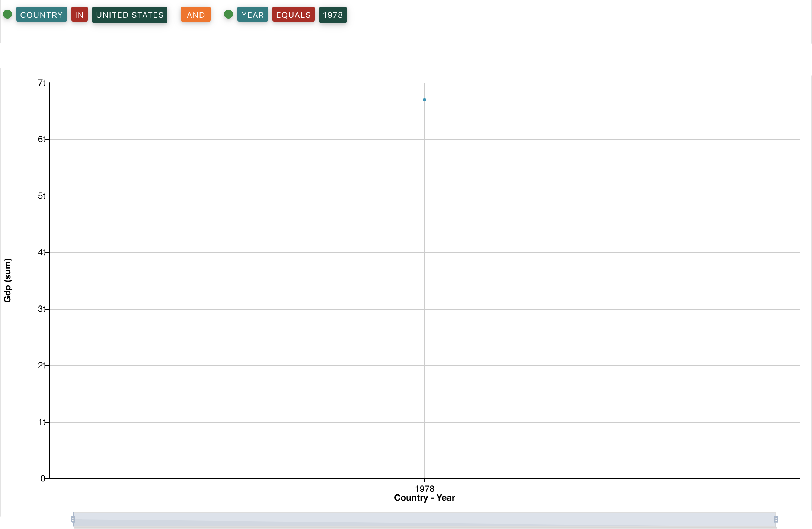The height and width of the screenshot is (529, 812).
Task: Click the 1t y-axis tick label
Action: pos(41,422)
